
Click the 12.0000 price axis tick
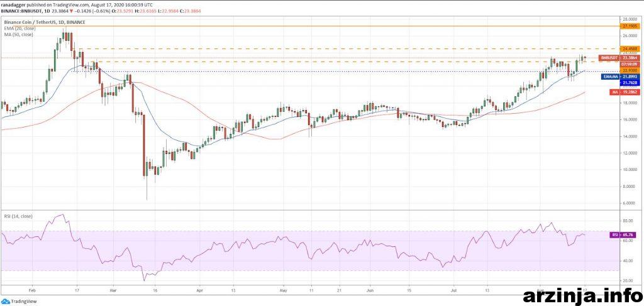pyautogui.click(x=630, y=153)
